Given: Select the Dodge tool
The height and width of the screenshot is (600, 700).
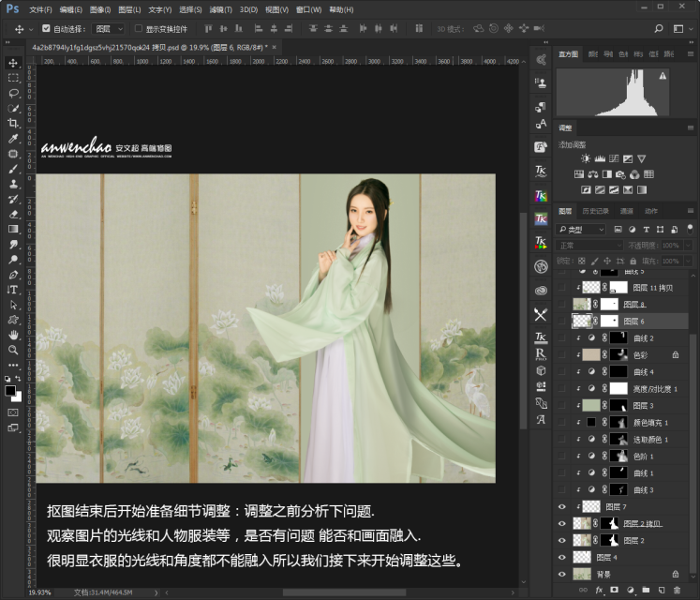Looking at the screenshot, I should [x=13, y=259].
